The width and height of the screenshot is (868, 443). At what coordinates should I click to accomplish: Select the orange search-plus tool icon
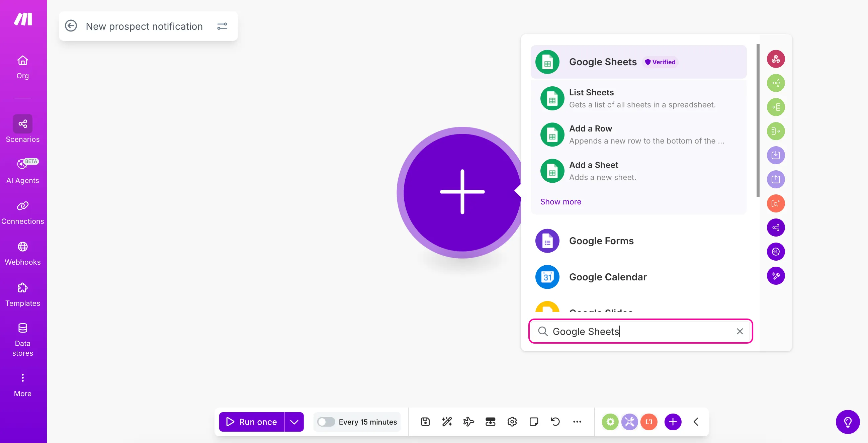(776, 203)
